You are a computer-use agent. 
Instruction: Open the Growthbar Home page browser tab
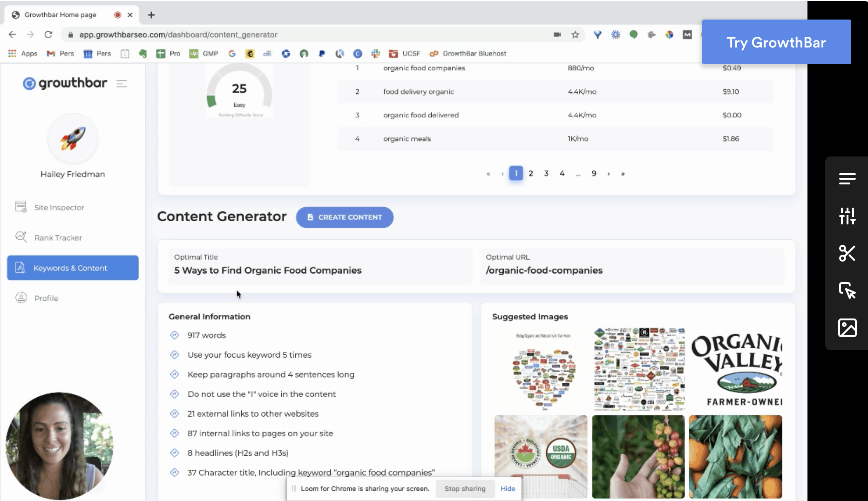[x=61, y=14]
